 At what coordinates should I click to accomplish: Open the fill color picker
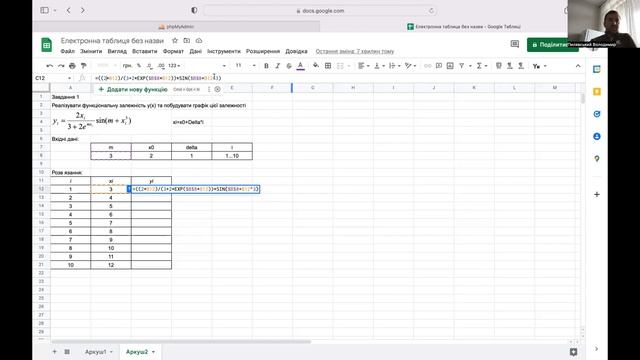316,66
